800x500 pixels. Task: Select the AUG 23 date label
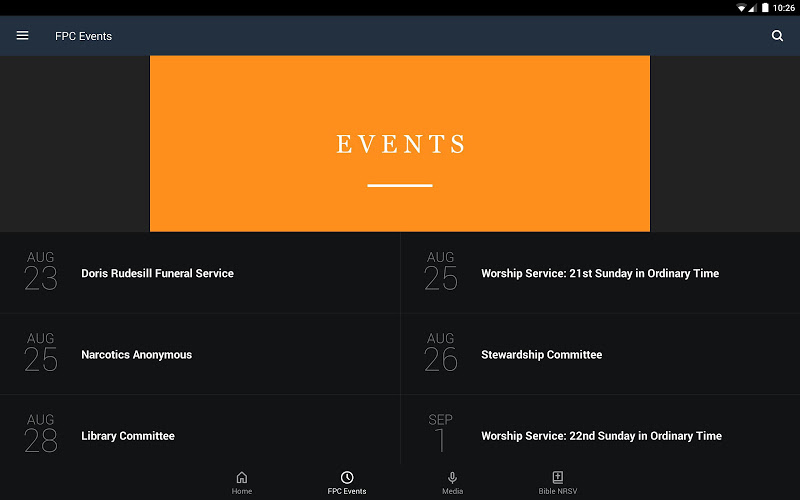coord(41,271)
